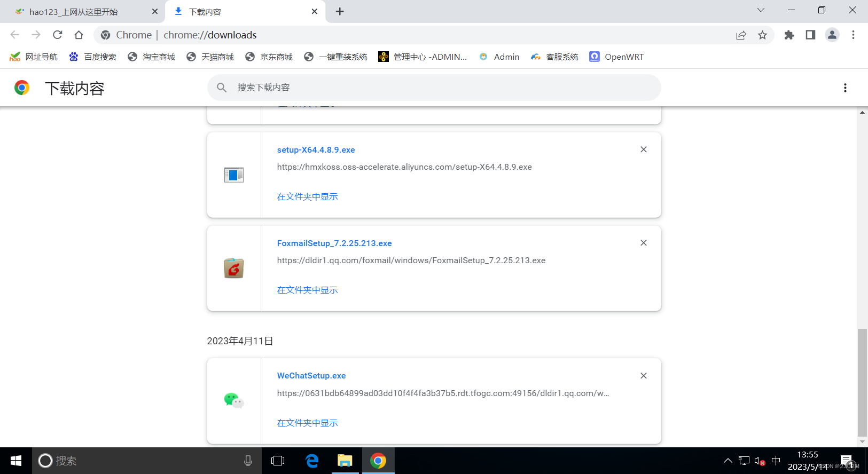Image resolution: width=868 pixels, height=474 pixels.
Task: Open downloads page more actions menu
Action: (845, 88)
